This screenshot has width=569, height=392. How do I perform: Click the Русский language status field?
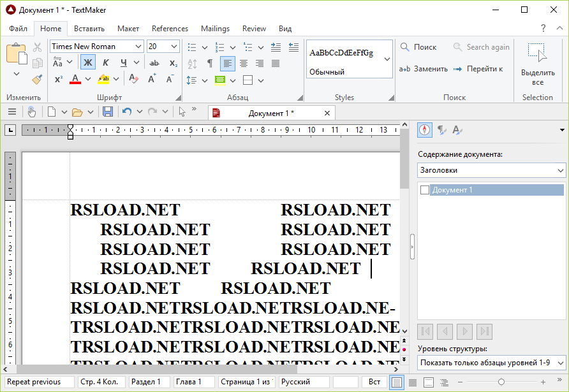click(x=304, y=382)
